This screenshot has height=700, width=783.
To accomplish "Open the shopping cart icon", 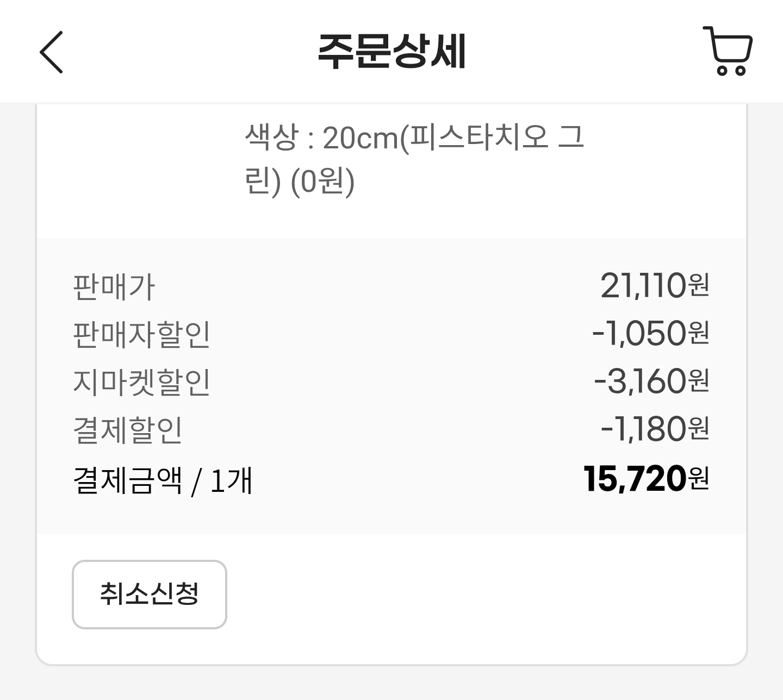I will pos(728,51).
